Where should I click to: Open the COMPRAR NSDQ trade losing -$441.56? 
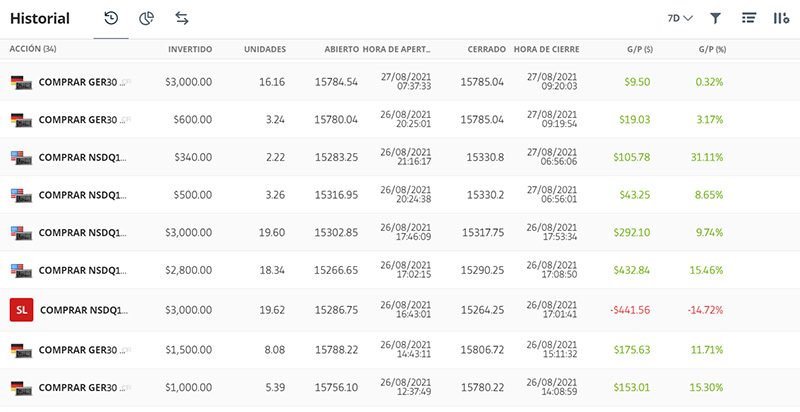coord(400,310)
